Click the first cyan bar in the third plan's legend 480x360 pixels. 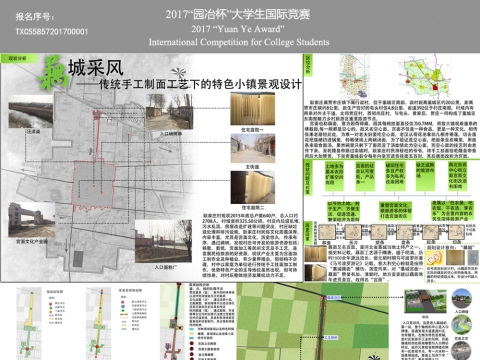(192, 329)
